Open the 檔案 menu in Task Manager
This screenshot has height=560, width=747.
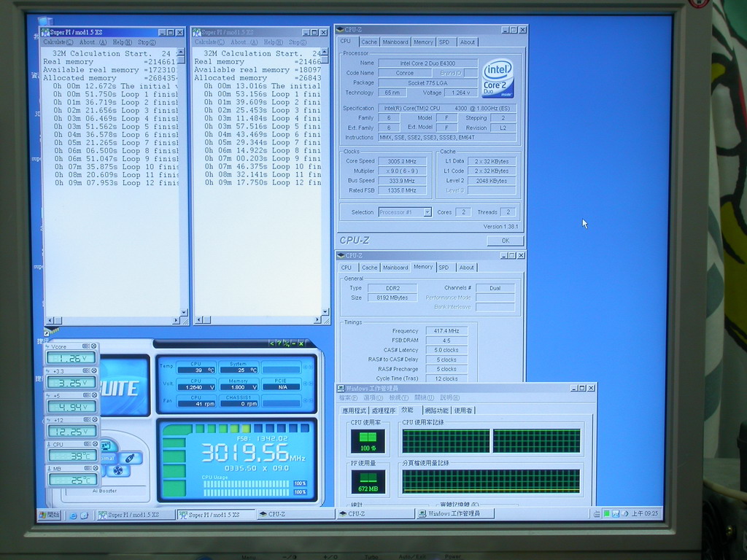coord(348,397)
